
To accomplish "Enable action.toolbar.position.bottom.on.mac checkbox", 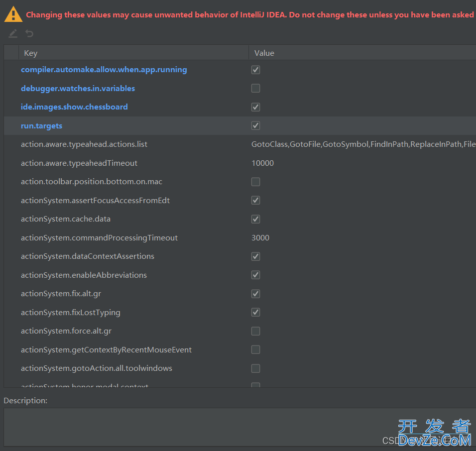I will (255, 182).
